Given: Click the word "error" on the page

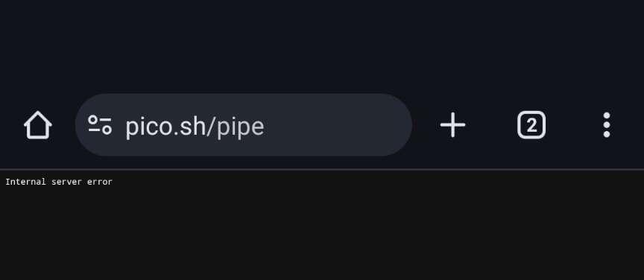Looking at the screenshot, I should tap(99, 182).
